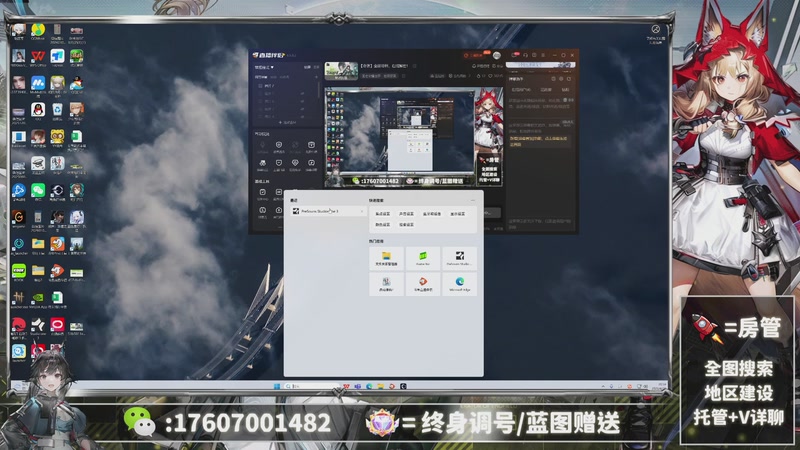Select recent item PreSonus Studio One 3
This screenshot has height=450, width=800.
pyautogui.click(x=320, y=211)
